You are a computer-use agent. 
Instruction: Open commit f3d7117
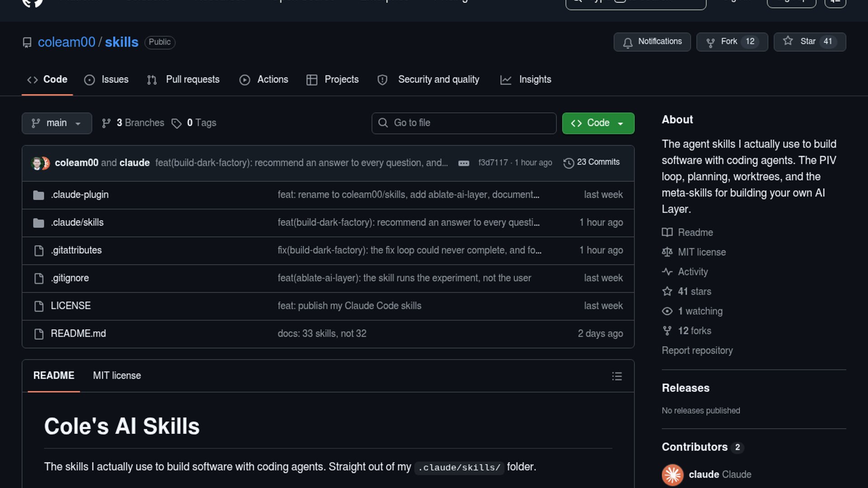coord(493,163)
